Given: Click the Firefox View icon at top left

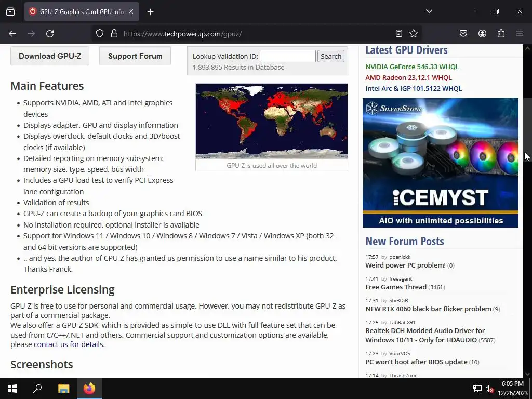Looking at the screenshot, I should point(10,11).
